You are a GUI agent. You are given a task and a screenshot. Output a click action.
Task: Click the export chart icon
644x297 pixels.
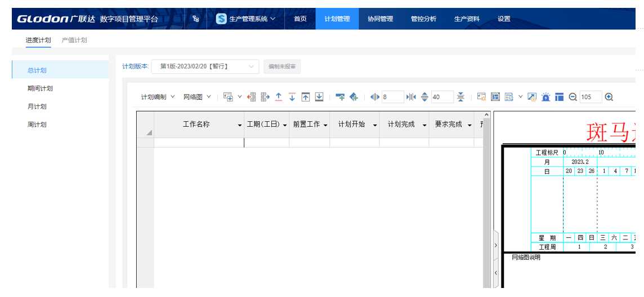pyautogui.click(x=532, y=97)
